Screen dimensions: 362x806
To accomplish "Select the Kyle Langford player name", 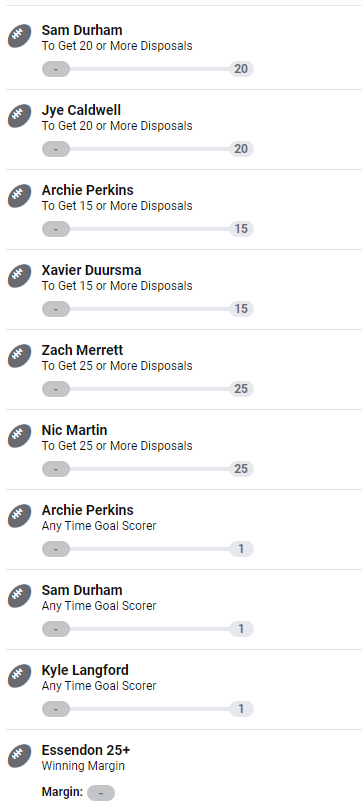I will [85, 670].
